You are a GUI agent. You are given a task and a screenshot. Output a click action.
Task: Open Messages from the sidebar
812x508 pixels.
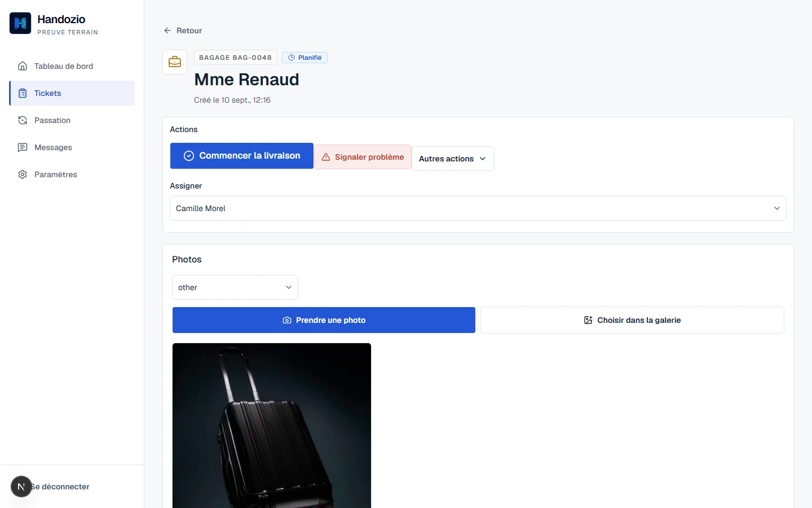[72, 147]
